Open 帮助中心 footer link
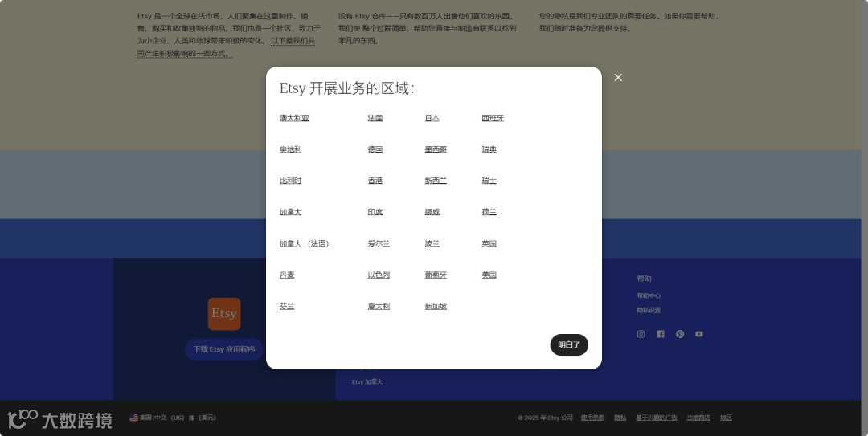The image size is (868, 436). (x=649, y=295)
